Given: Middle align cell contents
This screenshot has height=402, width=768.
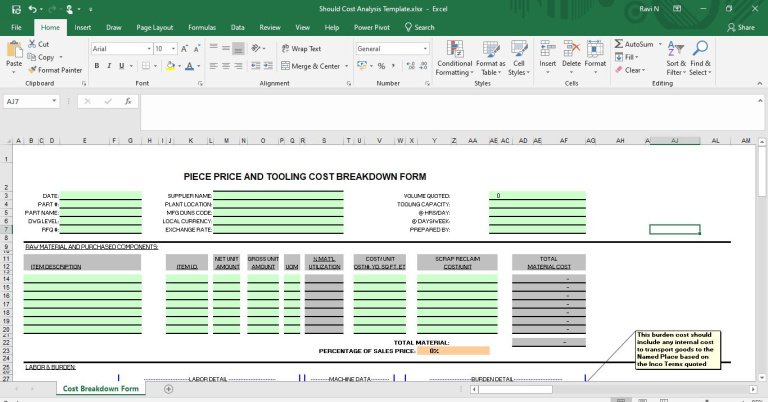Looking at the screenshot, I should point(226,48).
